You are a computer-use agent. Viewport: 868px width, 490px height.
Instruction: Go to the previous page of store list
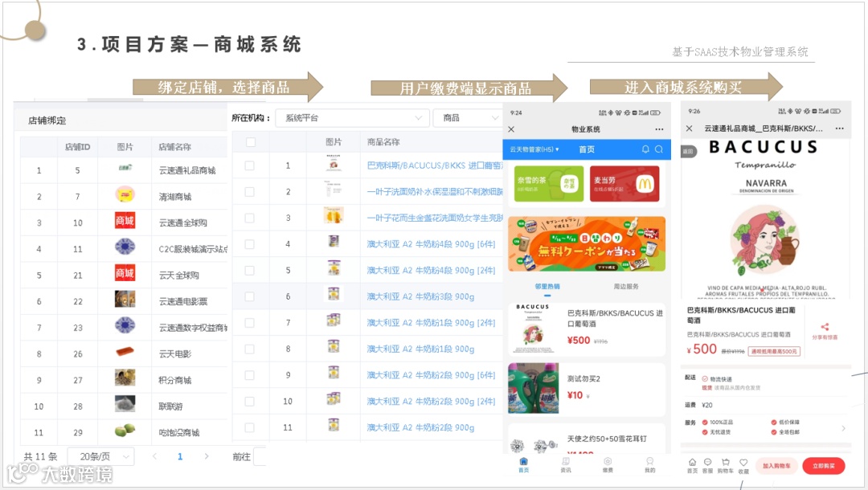coord(154,456)
